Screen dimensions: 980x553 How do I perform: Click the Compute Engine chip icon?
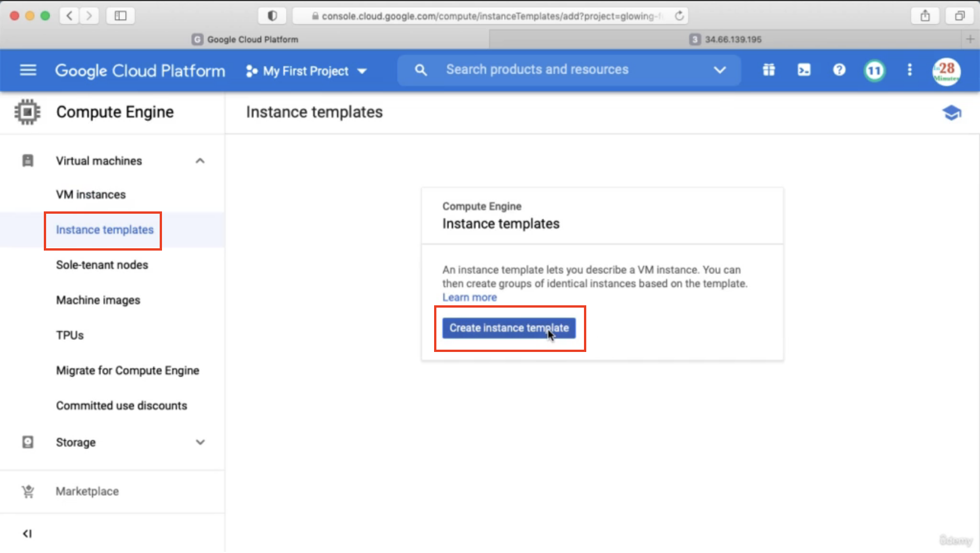[27, 112]
